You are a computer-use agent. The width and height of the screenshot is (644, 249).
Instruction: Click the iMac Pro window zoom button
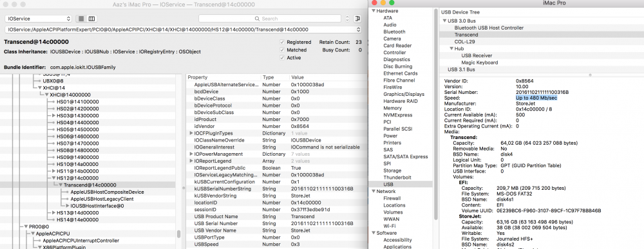tap(392, 3)
